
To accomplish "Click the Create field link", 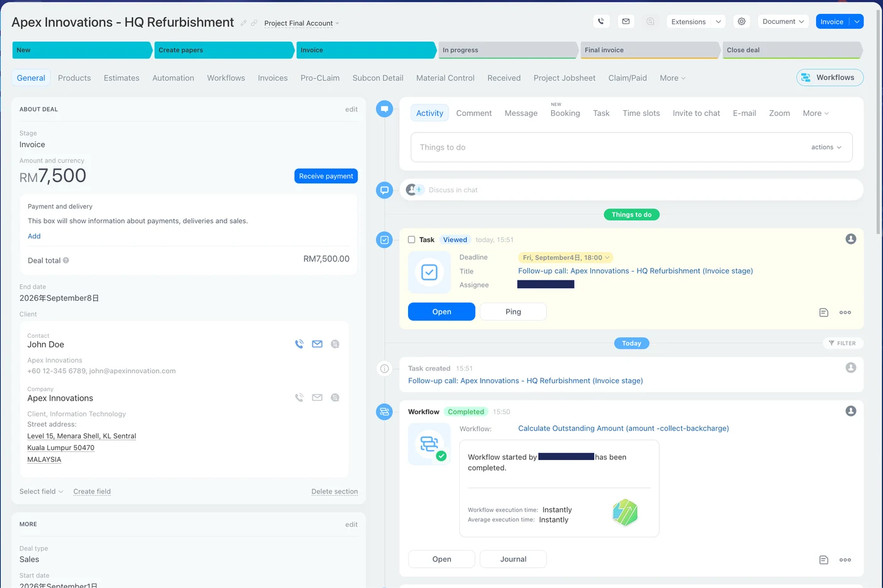I will [x=92, y=492].
